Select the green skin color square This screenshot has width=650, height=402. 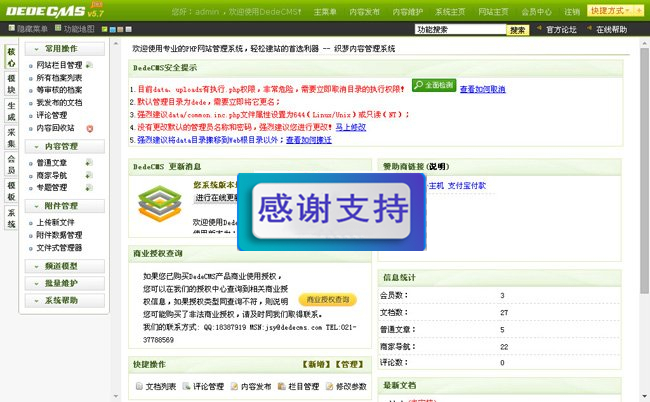[104, 29]
